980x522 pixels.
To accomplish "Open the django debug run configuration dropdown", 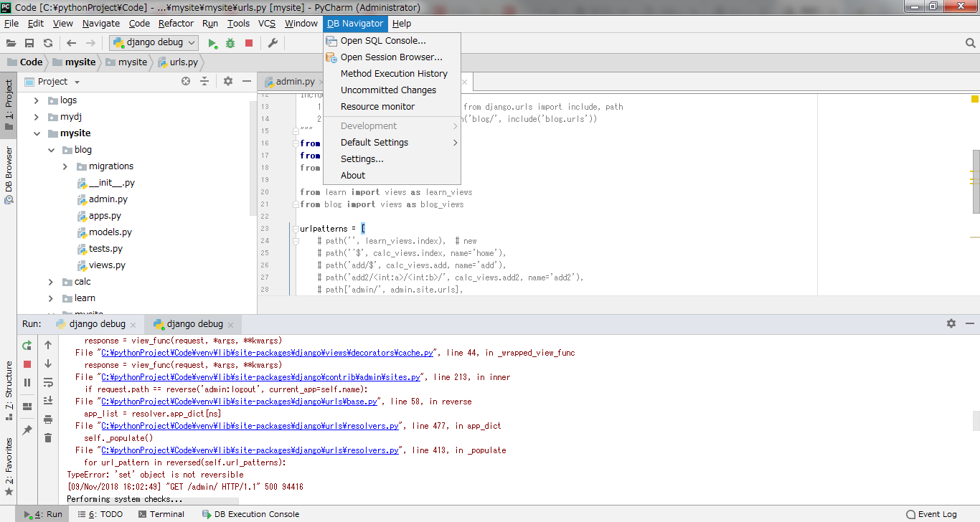I will coord(155,43).
